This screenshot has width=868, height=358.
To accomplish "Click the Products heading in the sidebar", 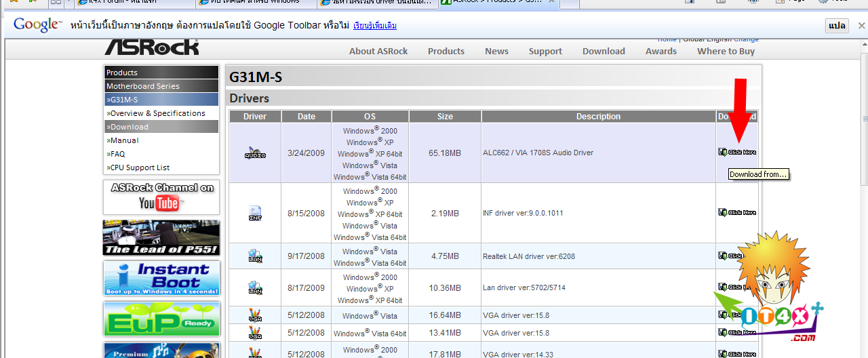I will point(161,73).
